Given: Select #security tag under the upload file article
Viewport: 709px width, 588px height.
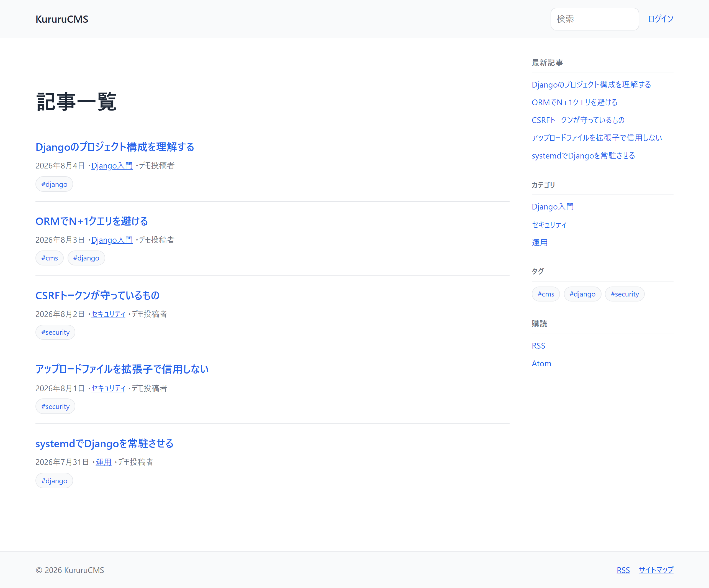Looking at the screenshot, I should 55,406.
